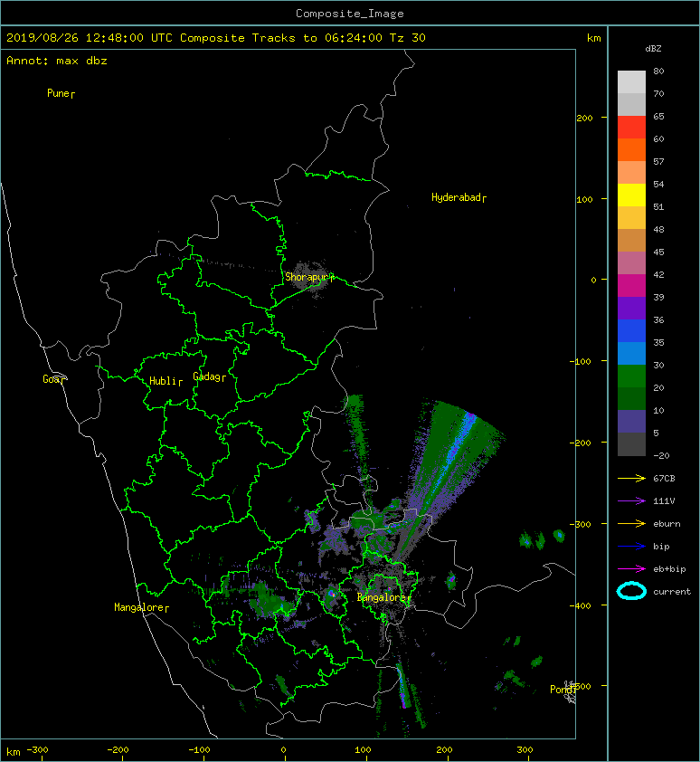
Task: Click the Hyderabad city label
Action: point(456,197)
